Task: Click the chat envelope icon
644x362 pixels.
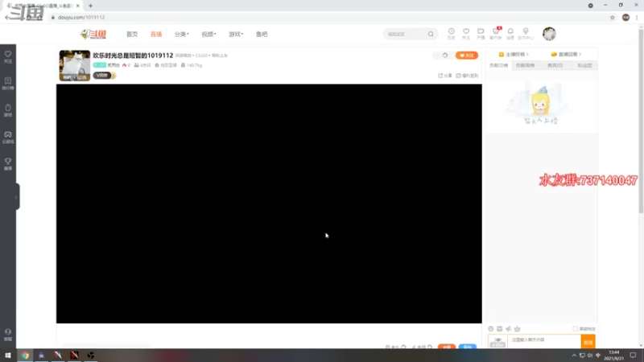Action: (x=499, y=329)
